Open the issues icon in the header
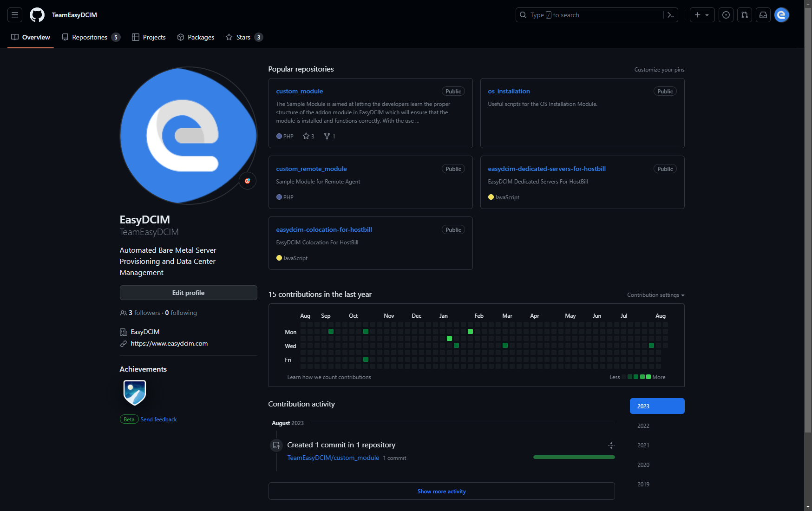Screen dimensions: 812x511 click(x=726, y=15)
